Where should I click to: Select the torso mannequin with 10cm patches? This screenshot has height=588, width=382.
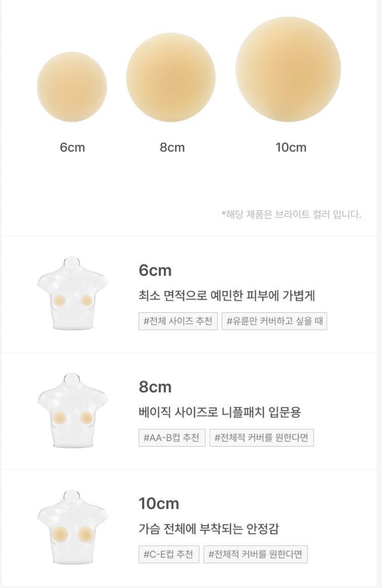(73, 527)
